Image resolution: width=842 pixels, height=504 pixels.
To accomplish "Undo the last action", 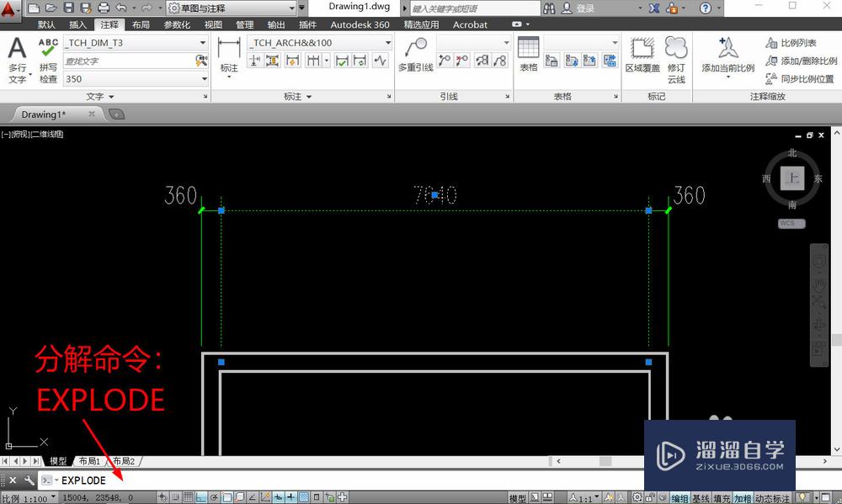I will pos(121,8).
